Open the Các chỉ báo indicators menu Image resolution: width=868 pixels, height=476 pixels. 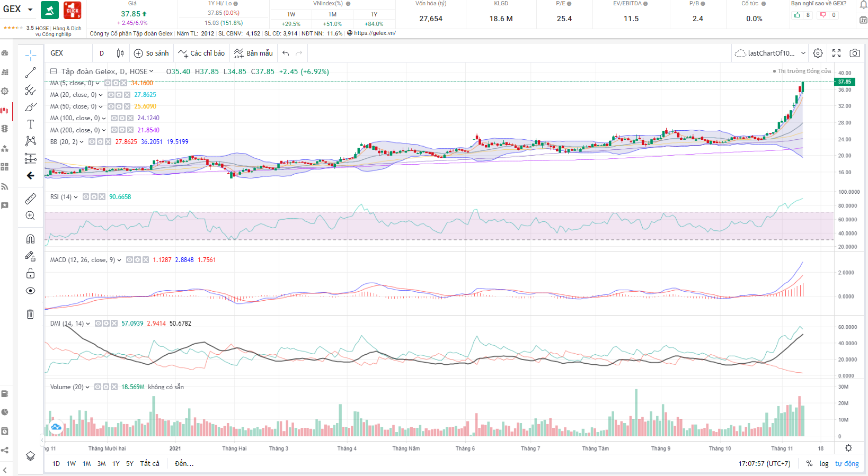[201, 53]
